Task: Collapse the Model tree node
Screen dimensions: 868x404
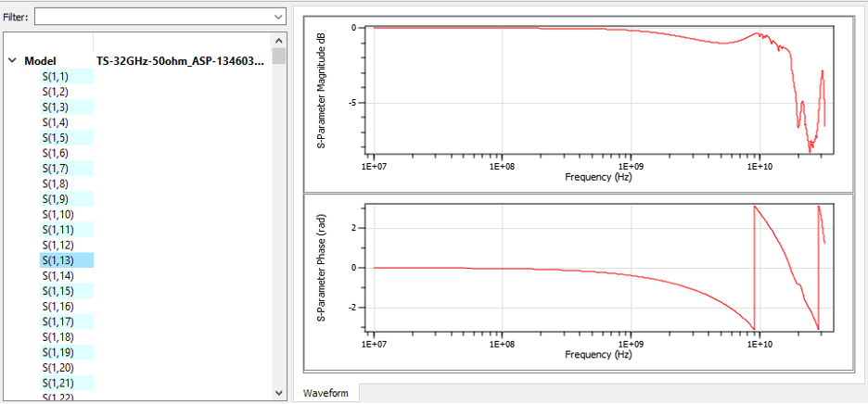Action: (x=12, y=61)
